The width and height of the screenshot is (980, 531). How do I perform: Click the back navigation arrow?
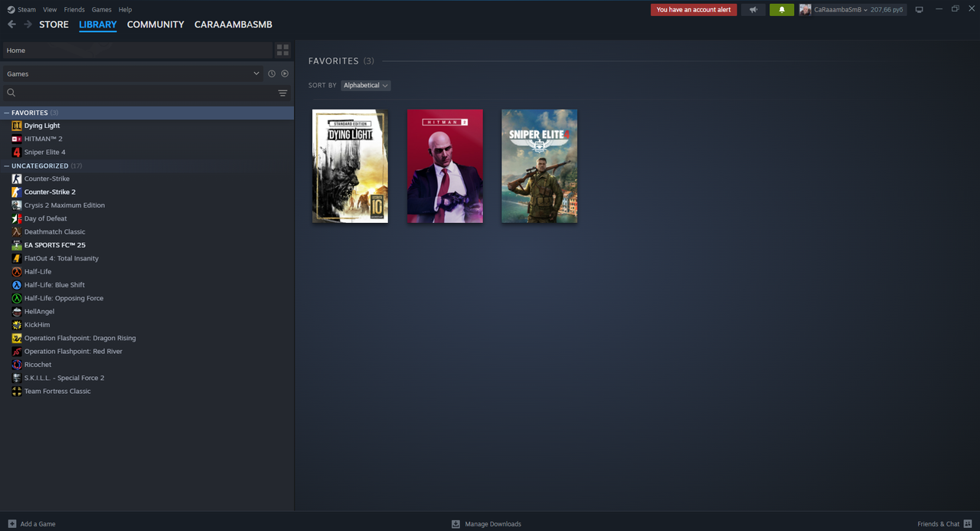tap(11, 25)
